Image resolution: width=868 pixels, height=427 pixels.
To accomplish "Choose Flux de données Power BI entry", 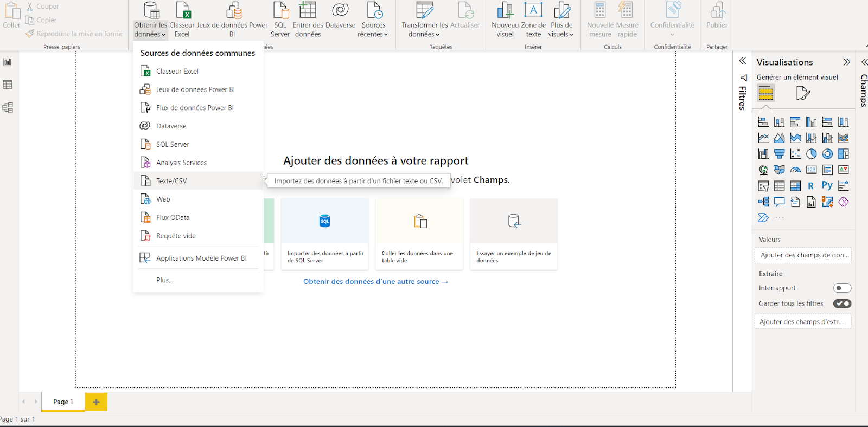I will pos(198,108).
